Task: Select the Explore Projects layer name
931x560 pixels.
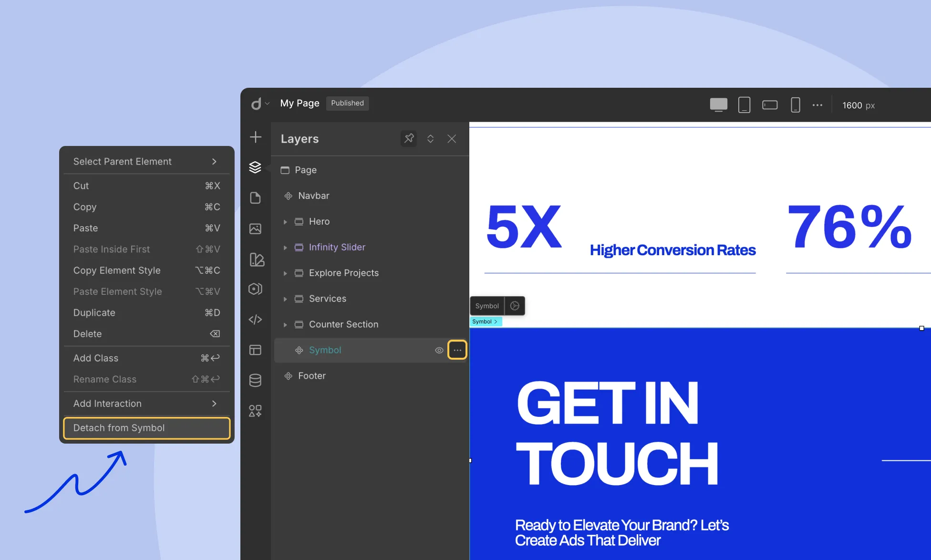Action: coord(343,273)
